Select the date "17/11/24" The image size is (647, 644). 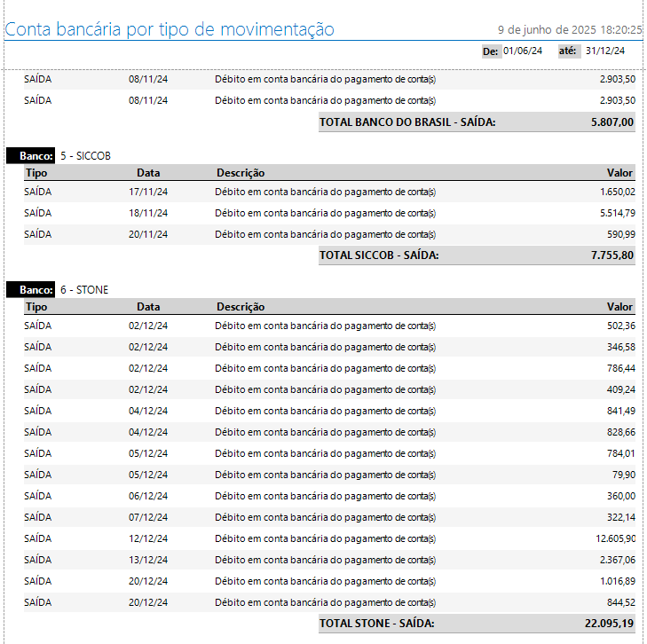148,192
